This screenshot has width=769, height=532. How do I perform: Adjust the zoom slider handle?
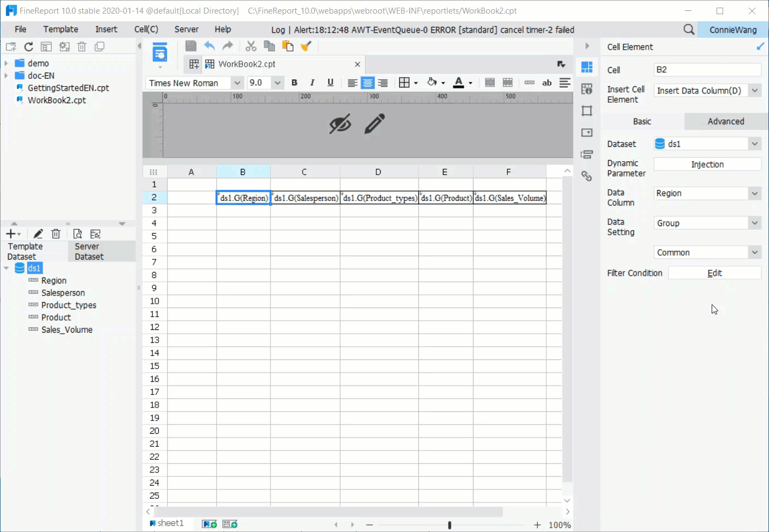(449, 525)
